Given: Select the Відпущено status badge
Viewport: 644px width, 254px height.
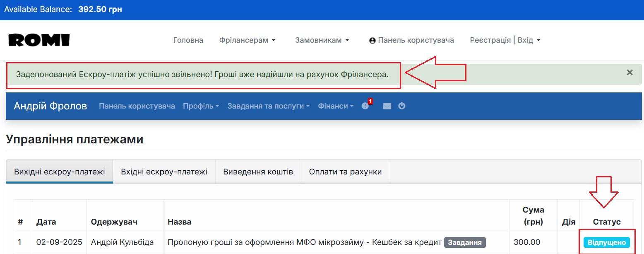Looking at the screenshot, I should (606, 242).
